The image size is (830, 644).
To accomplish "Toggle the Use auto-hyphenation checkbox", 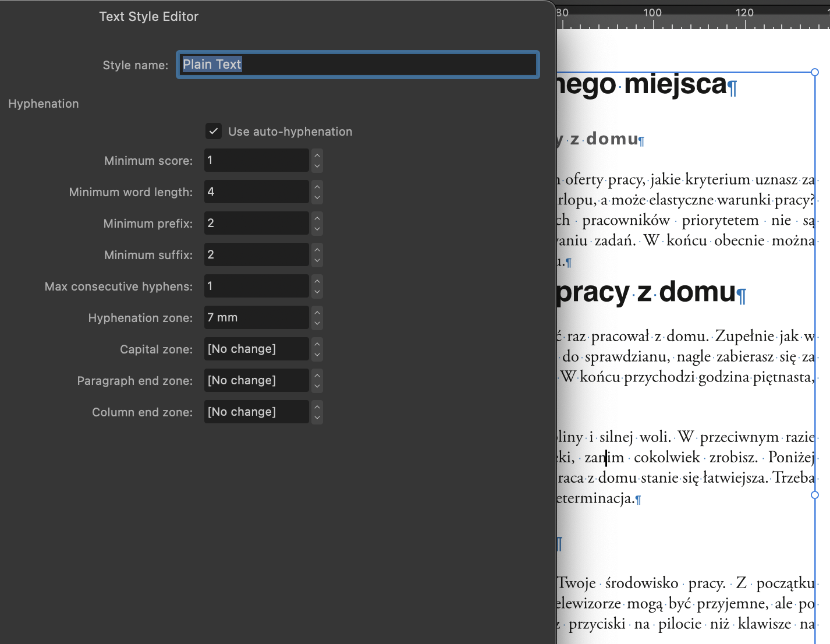I will [x=214, y=132].
